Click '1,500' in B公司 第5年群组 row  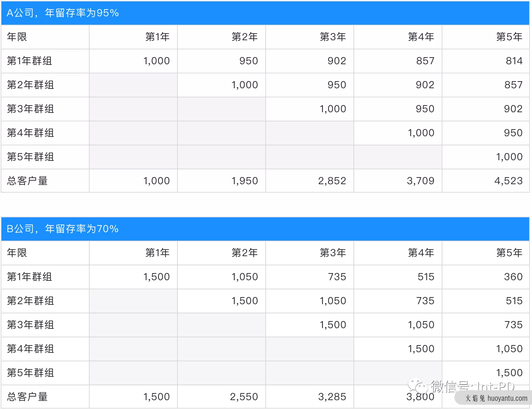coord(509,373)
